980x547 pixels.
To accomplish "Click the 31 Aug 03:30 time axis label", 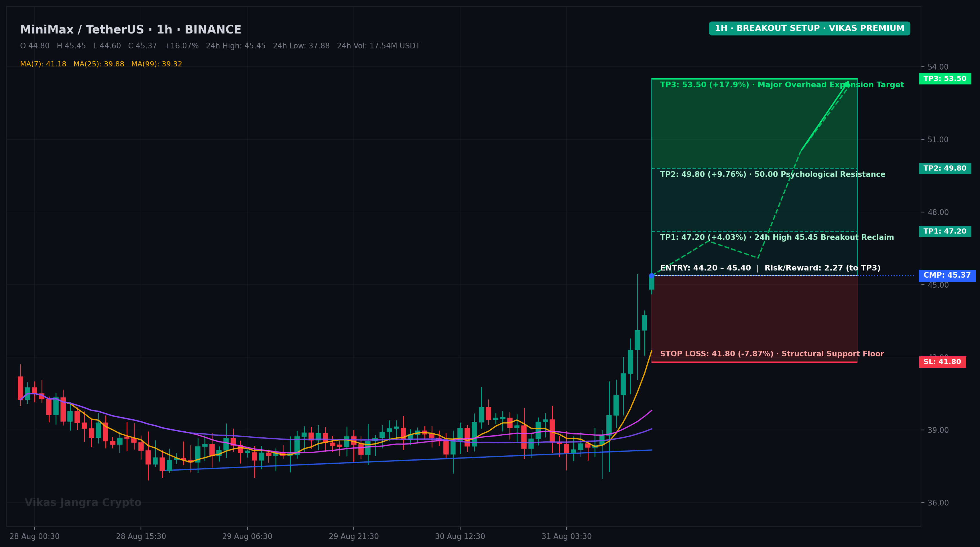I will [566, 536].
